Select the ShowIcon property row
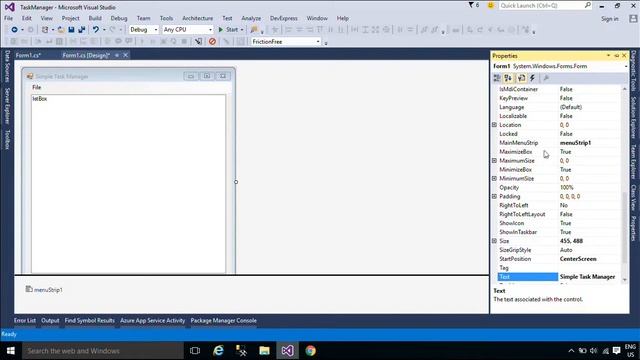The image size is (640, 360). [559, 223]
